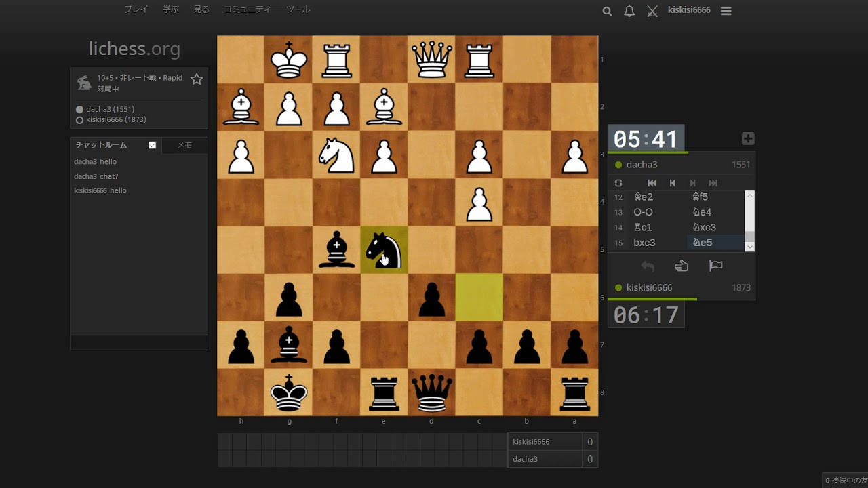
Task: Click the white bishop on h2
Action: (x=241, y=107)
